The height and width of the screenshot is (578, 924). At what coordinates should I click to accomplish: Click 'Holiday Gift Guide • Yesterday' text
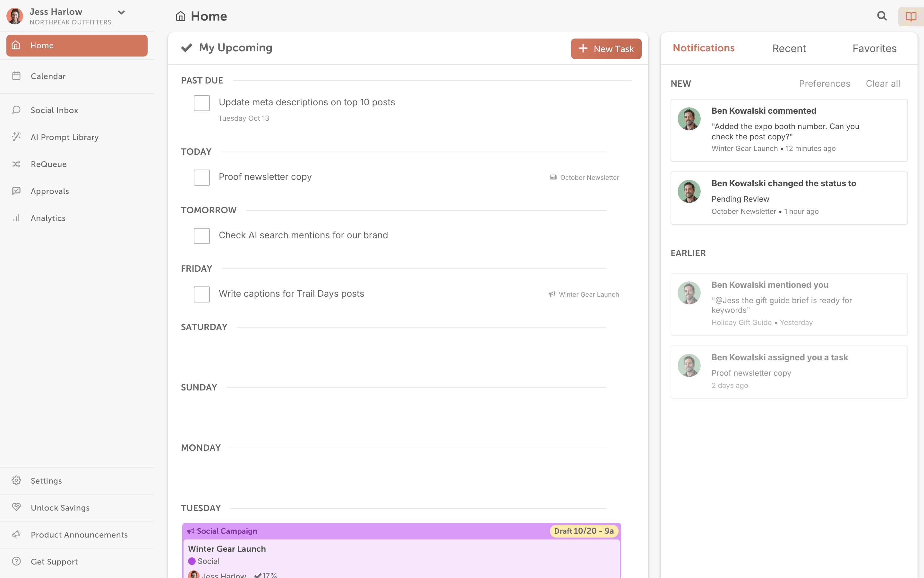click(762, 322)
